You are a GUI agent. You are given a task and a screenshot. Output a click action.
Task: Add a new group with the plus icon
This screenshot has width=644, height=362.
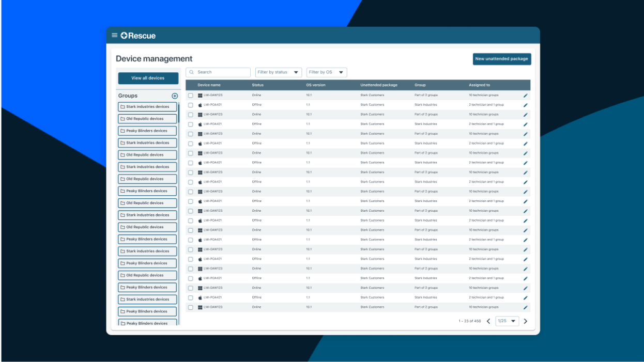click(175, 96)
